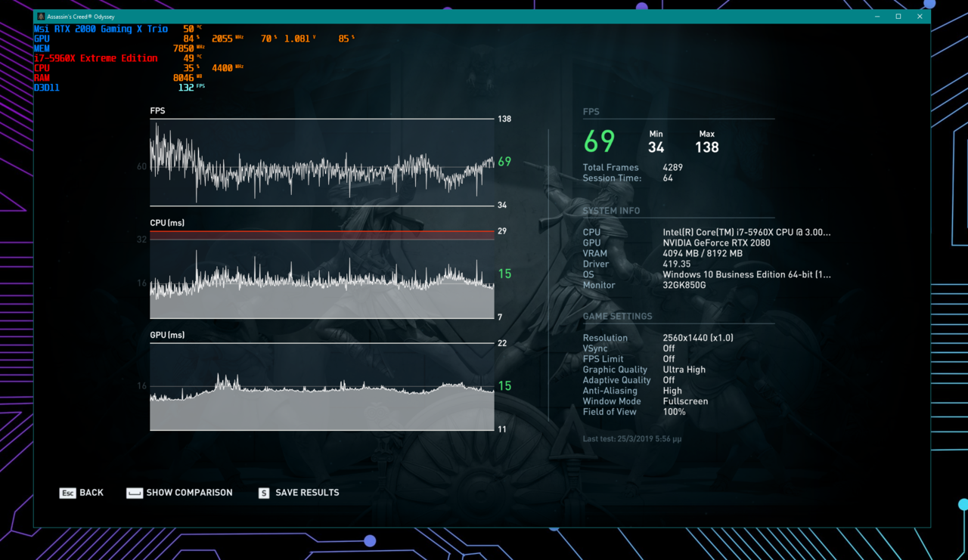Click the SYSTEM INFO section heading

coord(611,211)
